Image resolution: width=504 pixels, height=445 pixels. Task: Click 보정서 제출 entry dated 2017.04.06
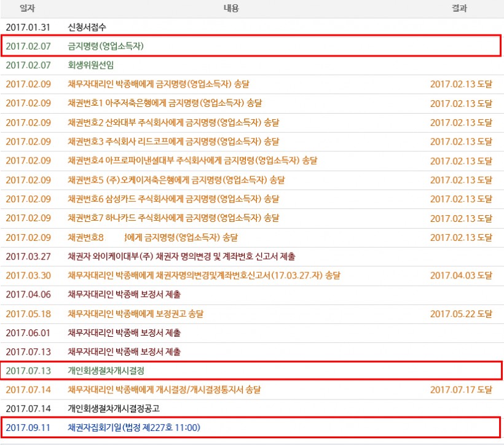tap(124, 294)
